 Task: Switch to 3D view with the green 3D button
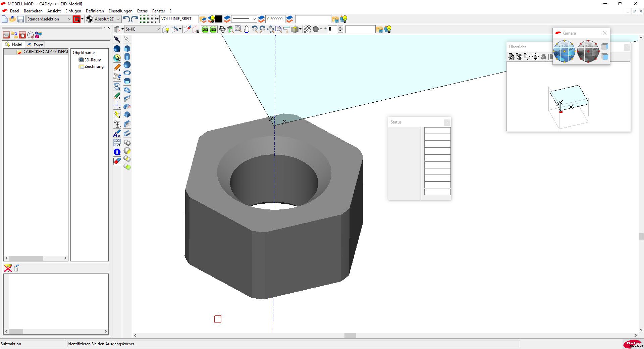coord(213,30)
